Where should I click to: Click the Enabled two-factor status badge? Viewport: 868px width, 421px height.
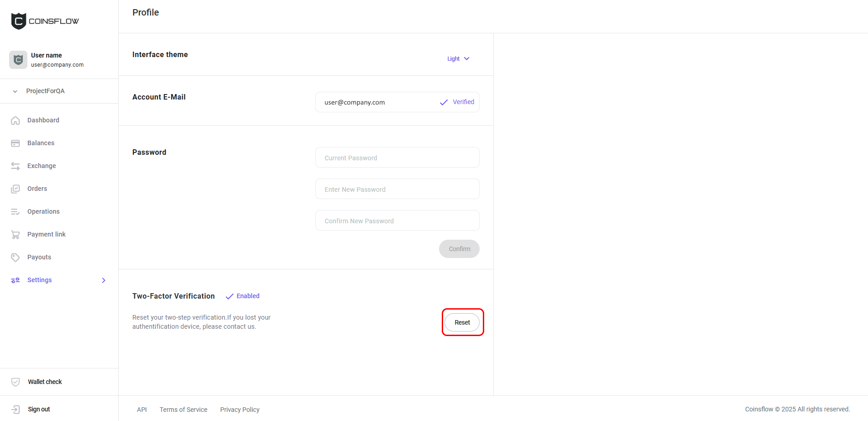pos(242,296)
